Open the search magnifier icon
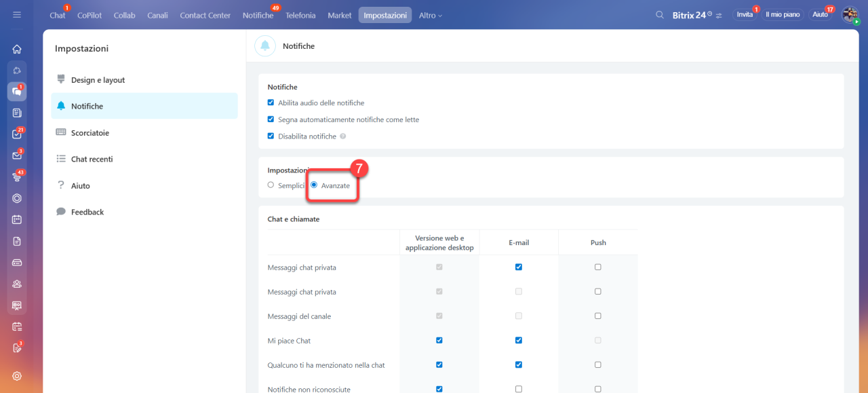 pos(660,15)
